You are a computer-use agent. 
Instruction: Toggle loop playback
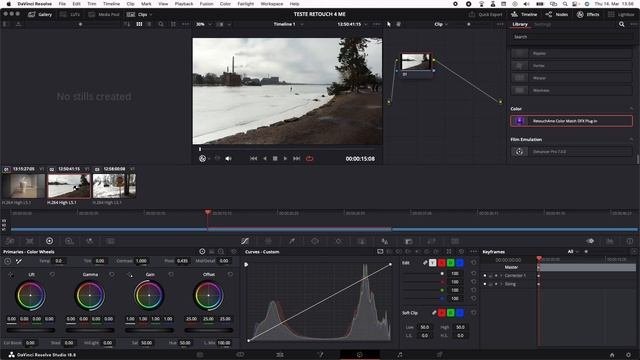[309, 158]
